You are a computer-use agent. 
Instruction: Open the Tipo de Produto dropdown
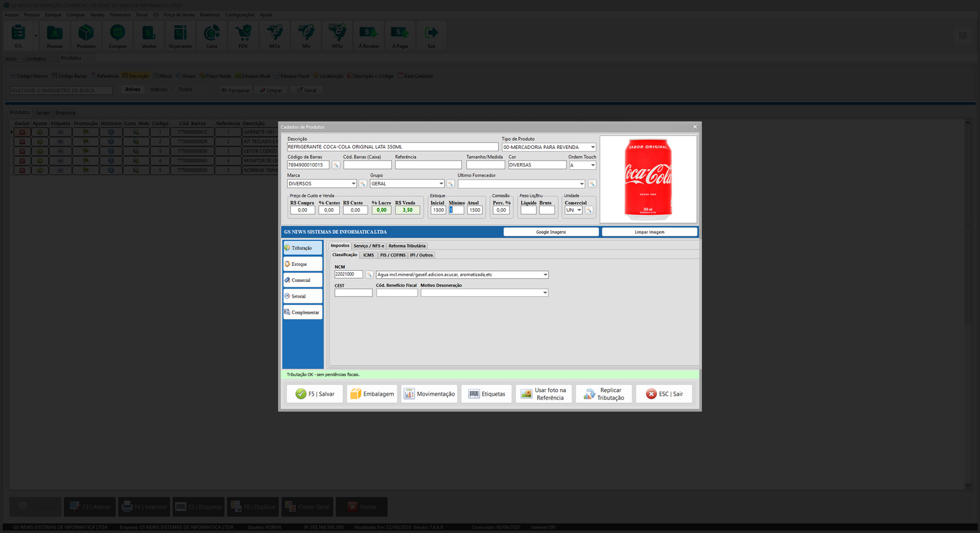(x=592, y=148)
